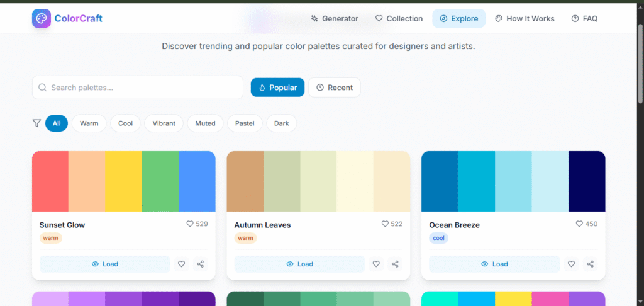Open the Generator page
The height and width of the screenshot is (306, 644).
tap(335, 19)
